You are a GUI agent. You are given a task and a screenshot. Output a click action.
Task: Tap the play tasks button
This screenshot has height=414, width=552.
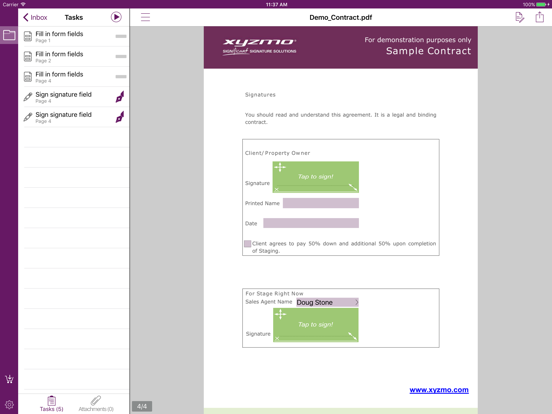(116, 17)
